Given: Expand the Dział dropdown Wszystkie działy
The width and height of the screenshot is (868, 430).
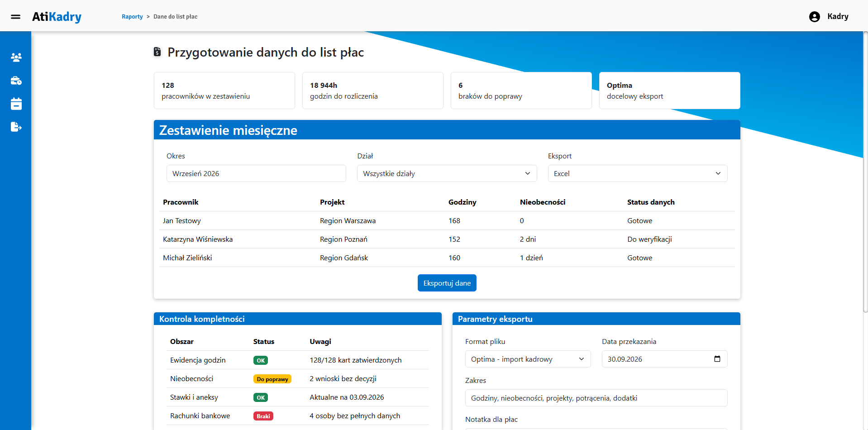Looking at the screenshot, I should tap(447, 173).
